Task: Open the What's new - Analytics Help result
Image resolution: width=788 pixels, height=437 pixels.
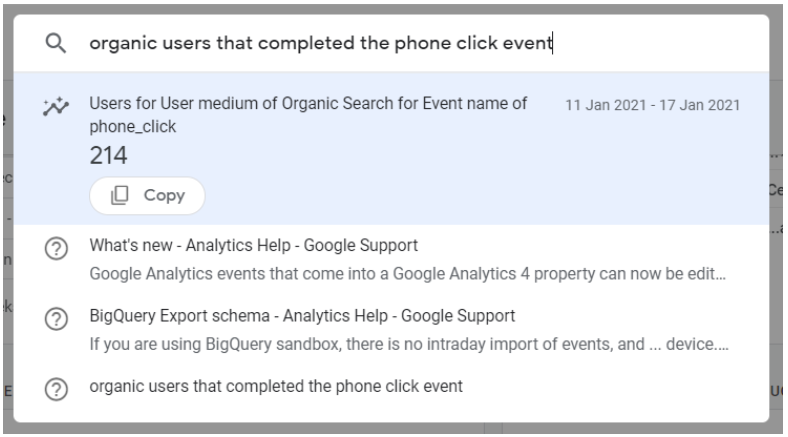Action: pos(253,245)
